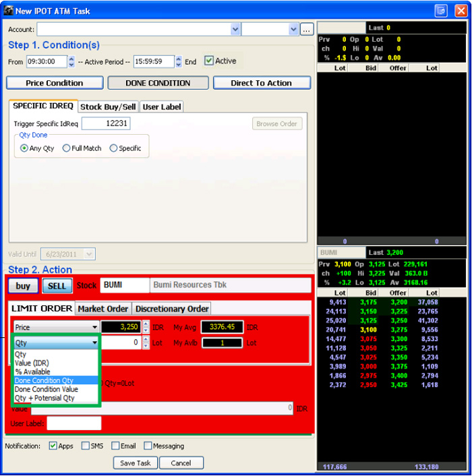This screenshot has height=476, width=472.
Task: Click the Cancel button
Action: pyautogui.click(x=181, y=463)
